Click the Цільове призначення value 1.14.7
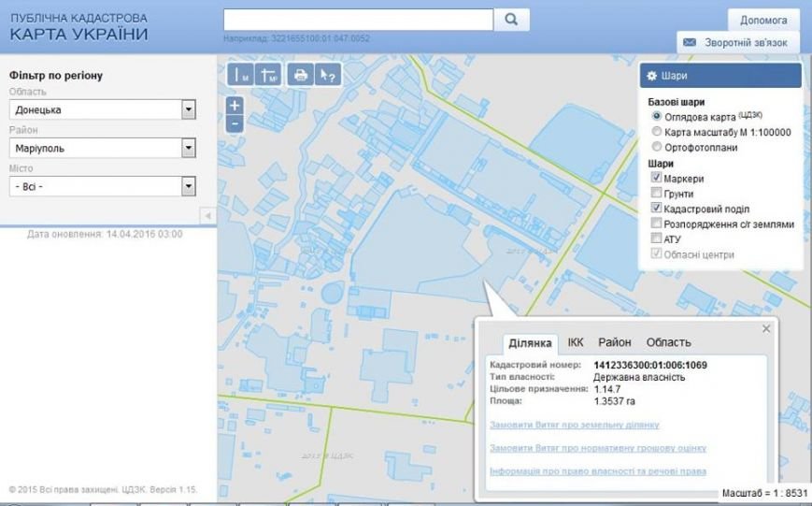Screen dimensions: 812x506 tap(607, 389)
